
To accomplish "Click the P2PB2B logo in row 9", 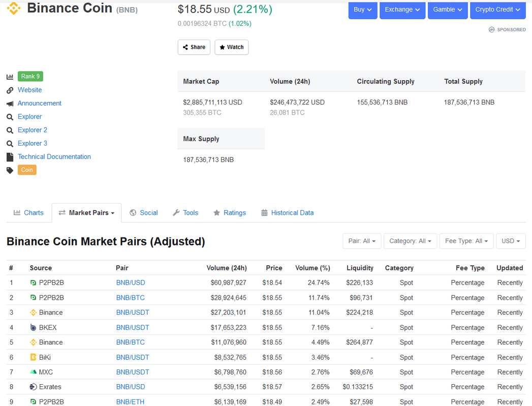I will [33, 401].
